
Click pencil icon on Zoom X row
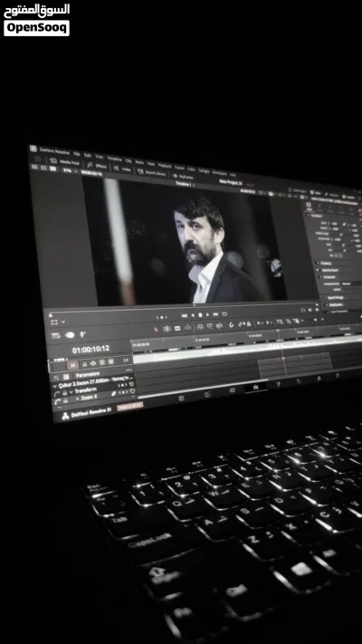pos(114,393)
